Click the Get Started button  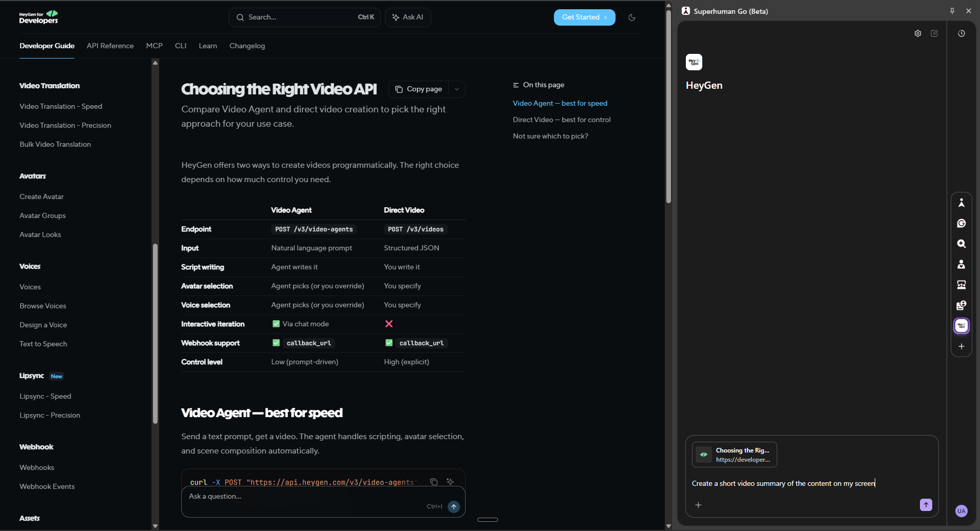[x=584, y=17]
